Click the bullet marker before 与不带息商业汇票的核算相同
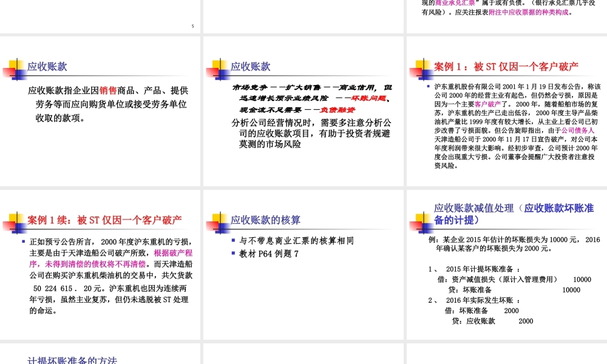607x364 pixels. (x=234, y=240)
